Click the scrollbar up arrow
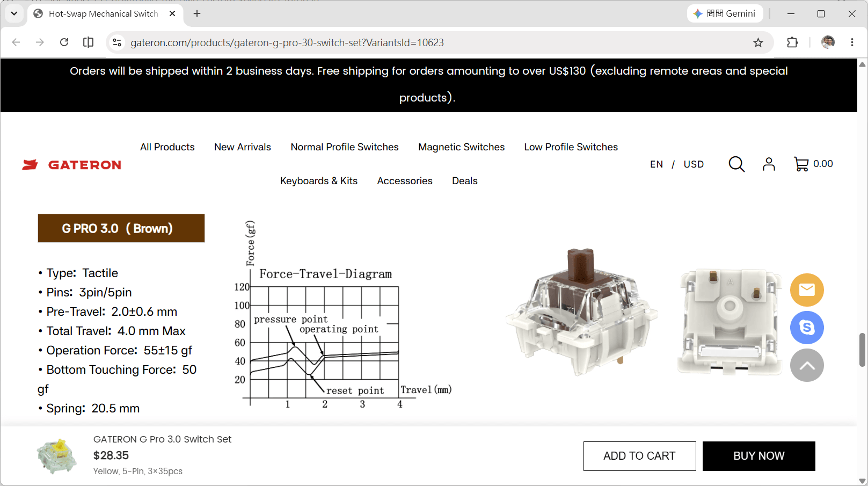The width and height of the screenshot is (868, 486). click(x=863, y=64)
